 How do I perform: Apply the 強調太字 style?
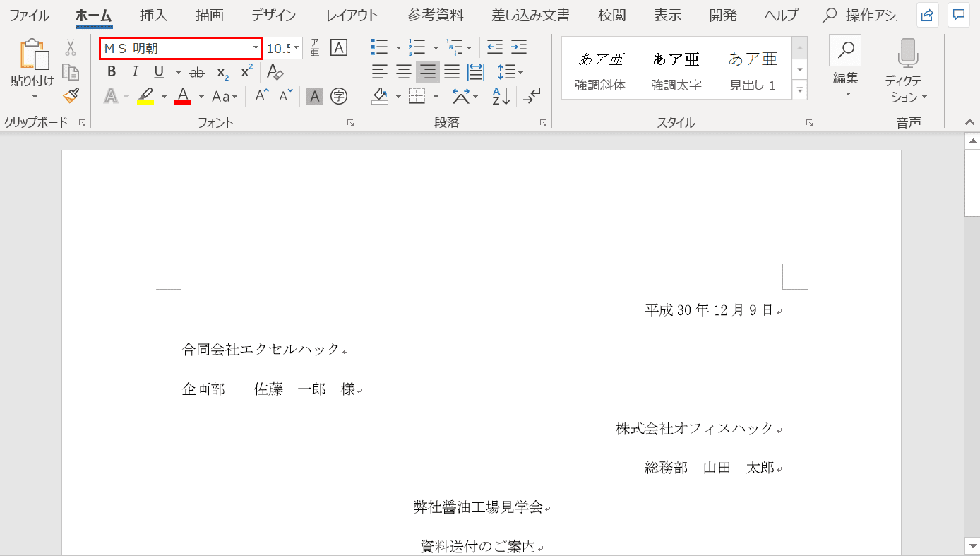(x=676, y=69)
